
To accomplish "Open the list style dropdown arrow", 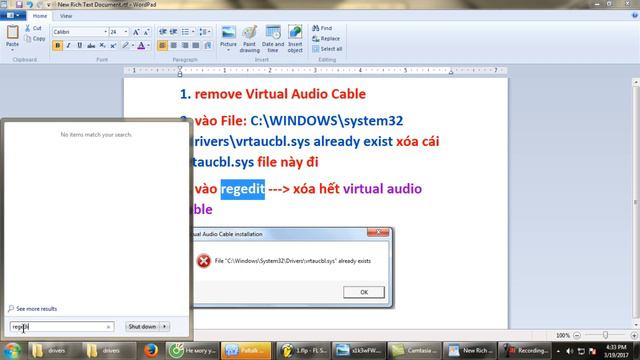I will 193,32.
